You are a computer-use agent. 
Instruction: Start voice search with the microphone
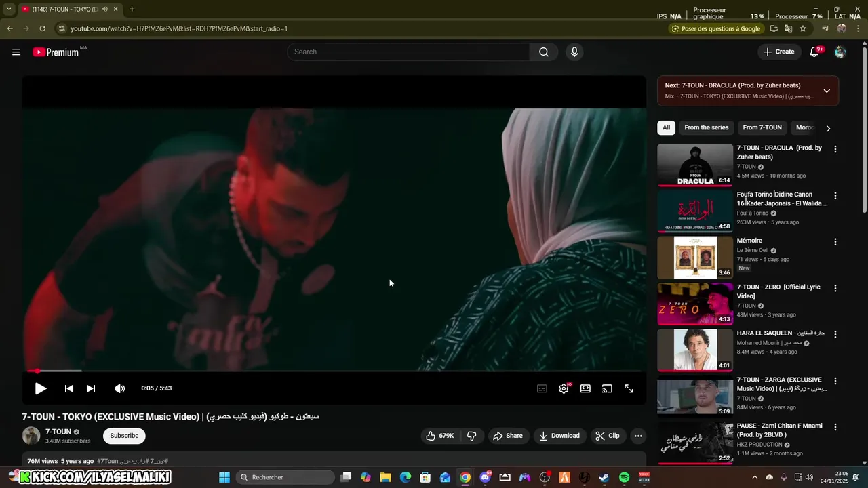point(574,52)
